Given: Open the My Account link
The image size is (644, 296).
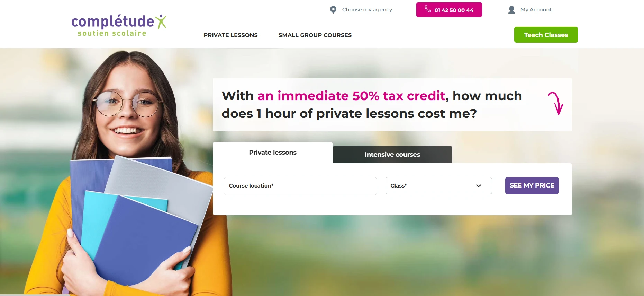Looking at the screenshot, I should coord(536,10).
